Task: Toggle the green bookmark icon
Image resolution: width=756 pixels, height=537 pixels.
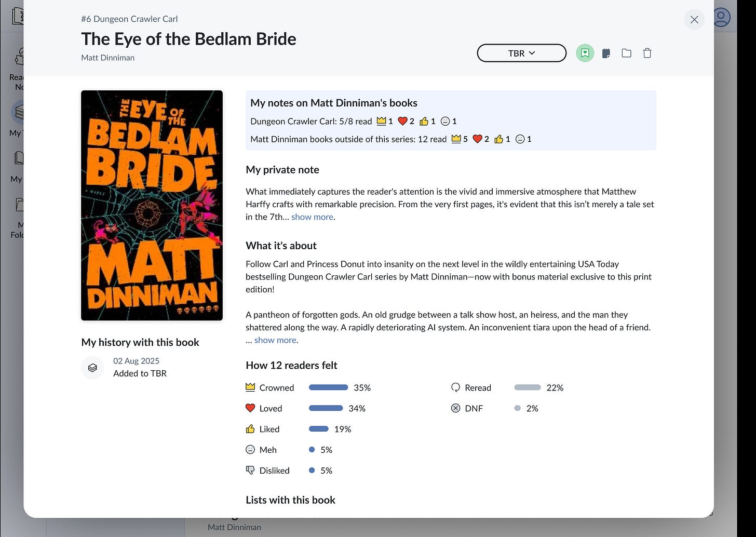Action: pos(585,53)
